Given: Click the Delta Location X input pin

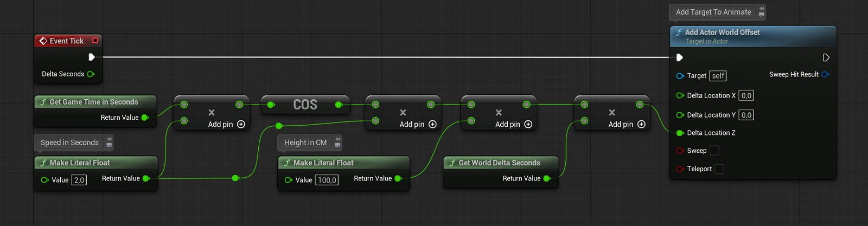Looking at the screenshot, I should (680, 95).
